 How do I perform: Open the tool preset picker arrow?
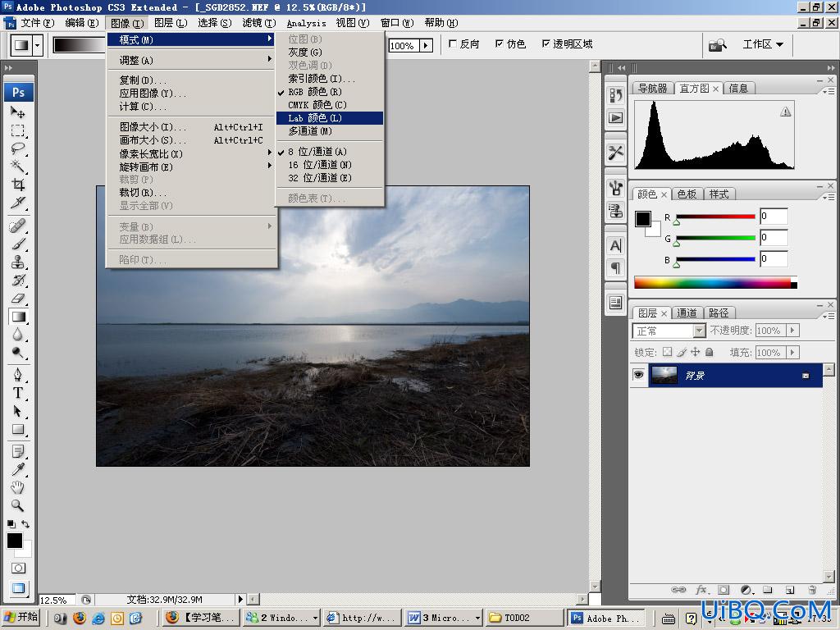(x=37, y=46)
